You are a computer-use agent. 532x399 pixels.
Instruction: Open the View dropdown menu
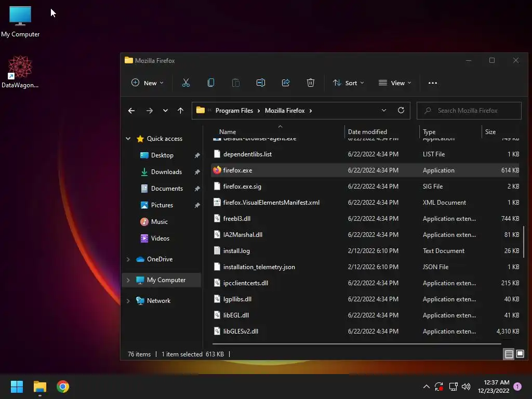point(395,83)
